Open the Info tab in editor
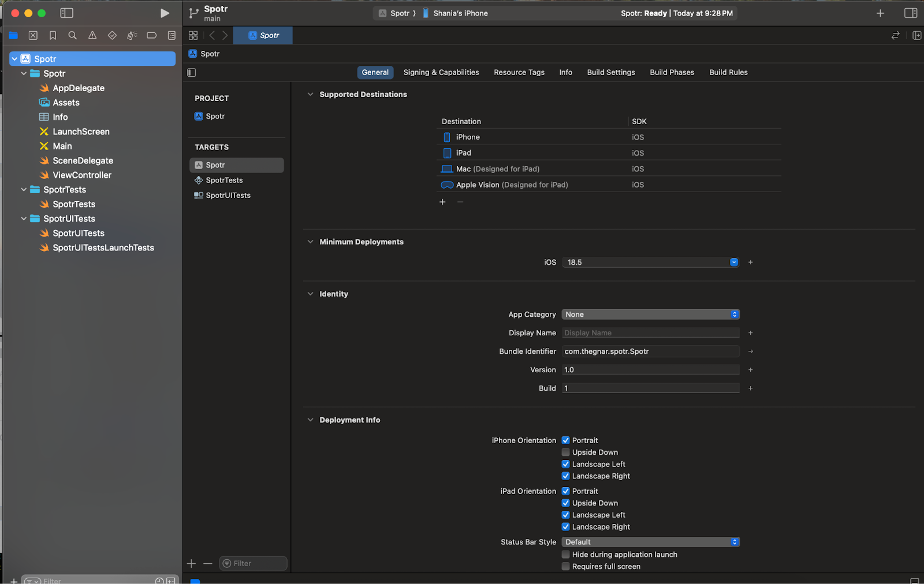The height and width of the screenshot is (584, 924). [566, 72]
